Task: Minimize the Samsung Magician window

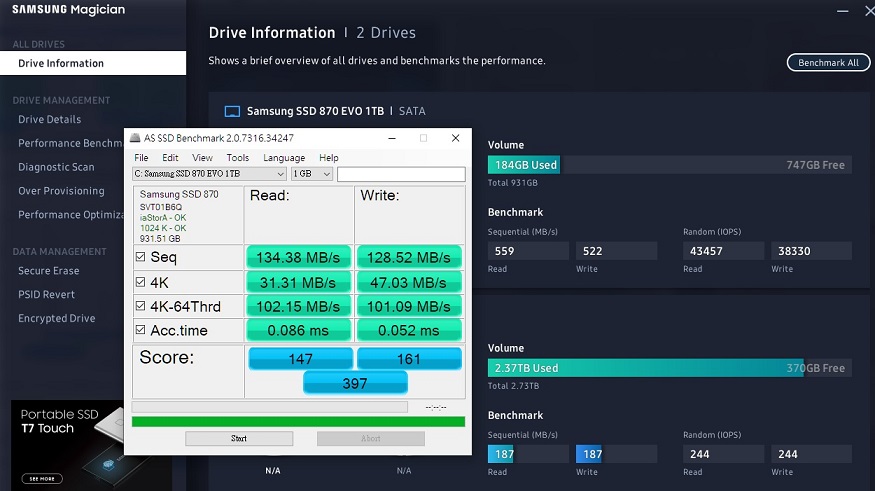Action: [x=842, y=11]
